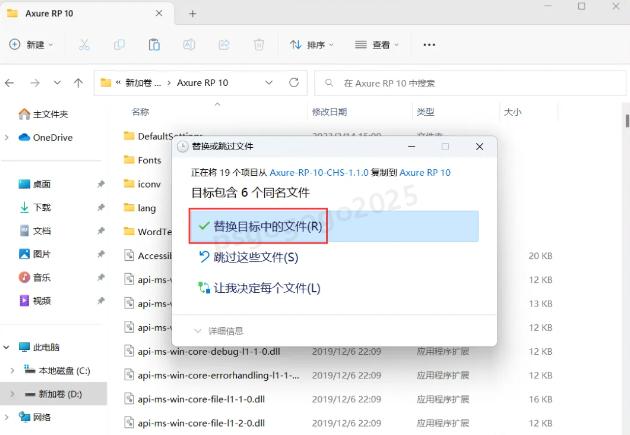The height and width of the screenshot is (435, 630).
Task: Select the iconv folder
Action: 143,184
